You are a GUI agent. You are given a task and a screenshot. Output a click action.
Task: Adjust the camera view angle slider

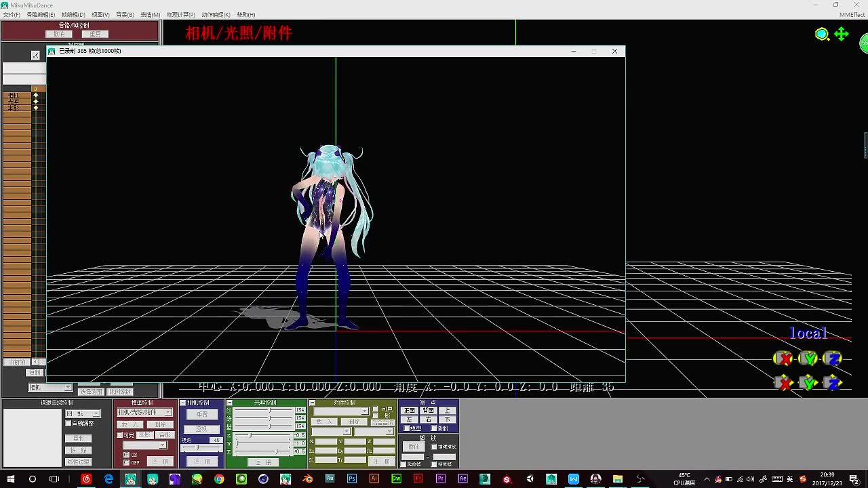pos(201,448)
